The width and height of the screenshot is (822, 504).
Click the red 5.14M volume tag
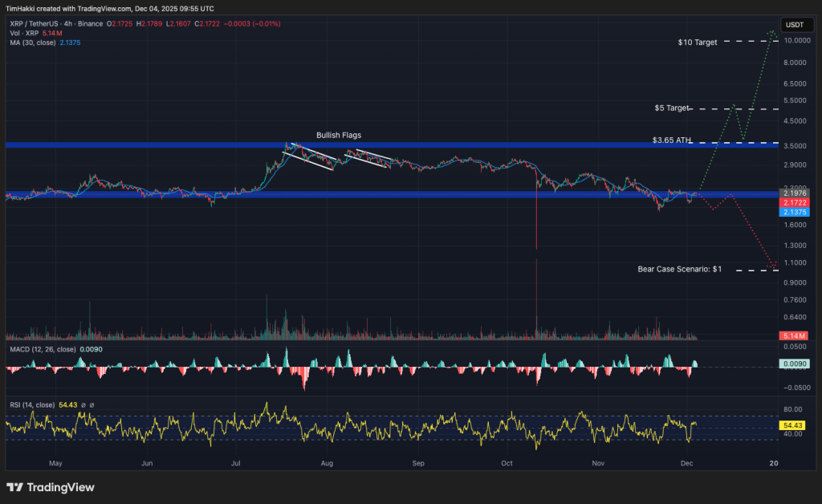click(x=796, y=335)
